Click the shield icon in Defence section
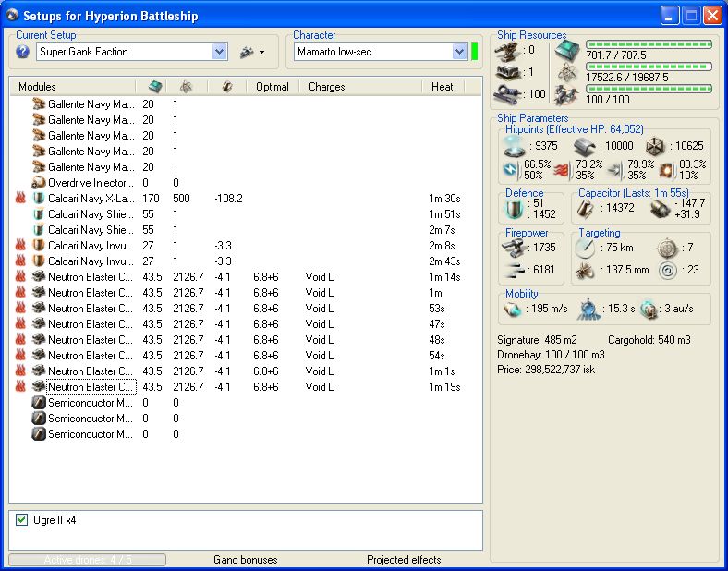The image size is (728, 571). point(512,209)
